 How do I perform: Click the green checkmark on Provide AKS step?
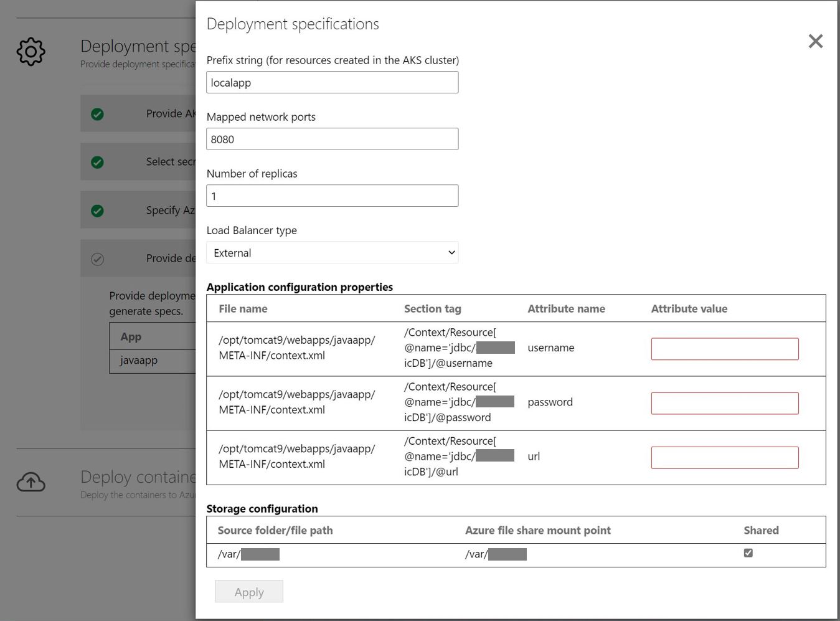(x=97, y=113)
